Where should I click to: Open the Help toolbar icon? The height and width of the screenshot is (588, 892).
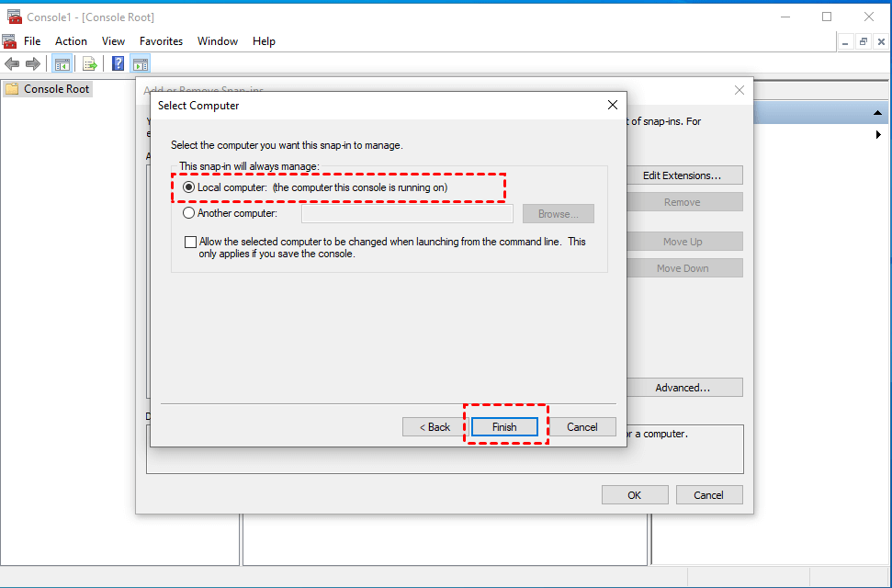(x=118, y=63)
